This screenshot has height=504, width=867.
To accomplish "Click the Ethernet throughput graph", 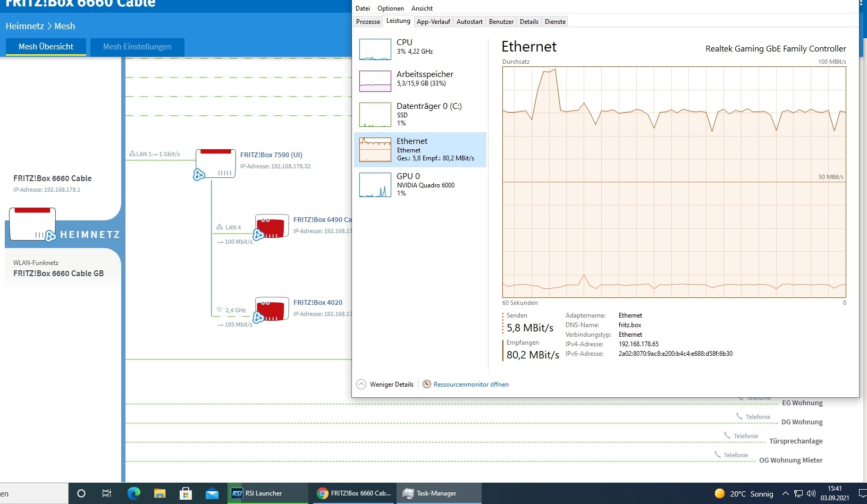I will [x=674, y=182].
